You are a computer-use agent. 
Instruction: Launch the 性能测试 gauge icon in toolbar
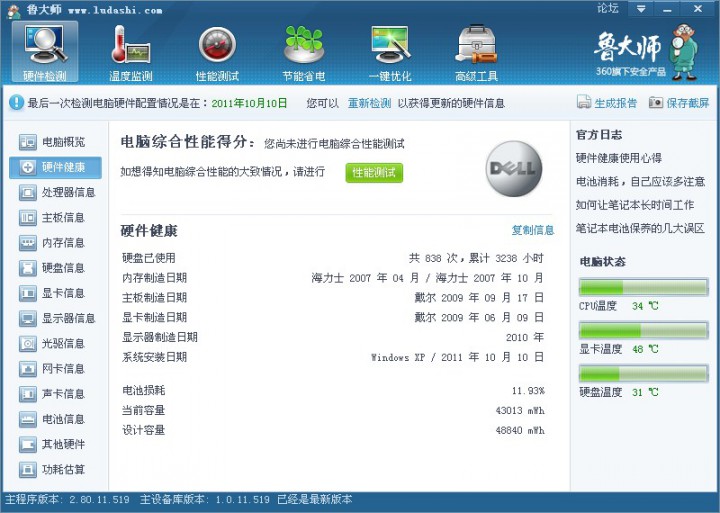(x=217, y=50)
